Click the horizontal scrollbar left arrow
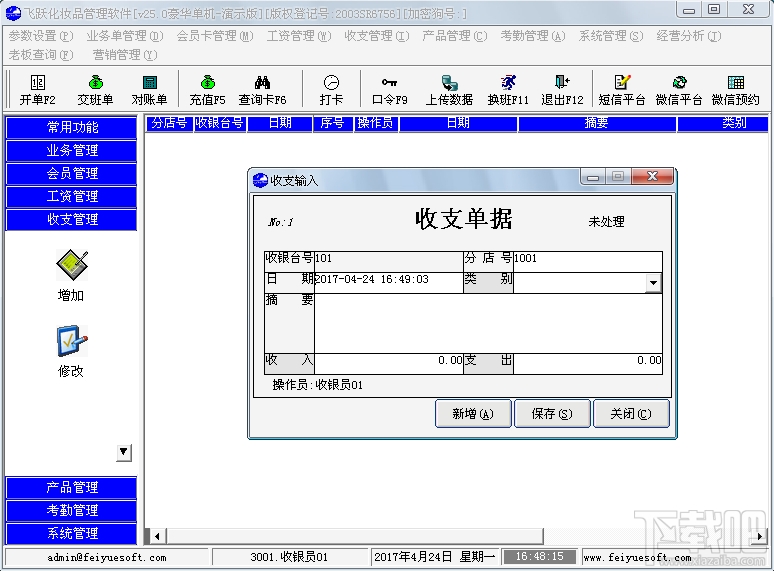This screenshot has height=571, width=774. click(x=157, y=536)
